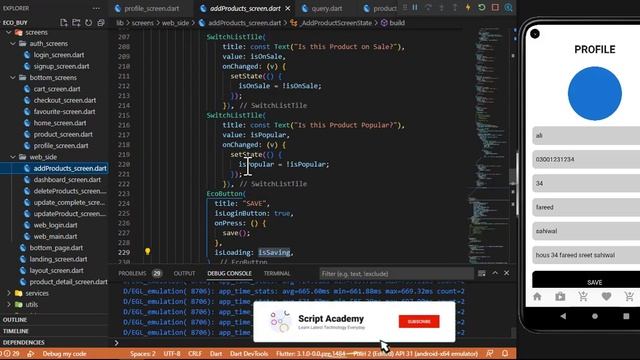This screenshot has width=640, height=360.
Task: Tap the 'hous 34 fareed sreet sahiwal' field
Action: click(586, 255)
